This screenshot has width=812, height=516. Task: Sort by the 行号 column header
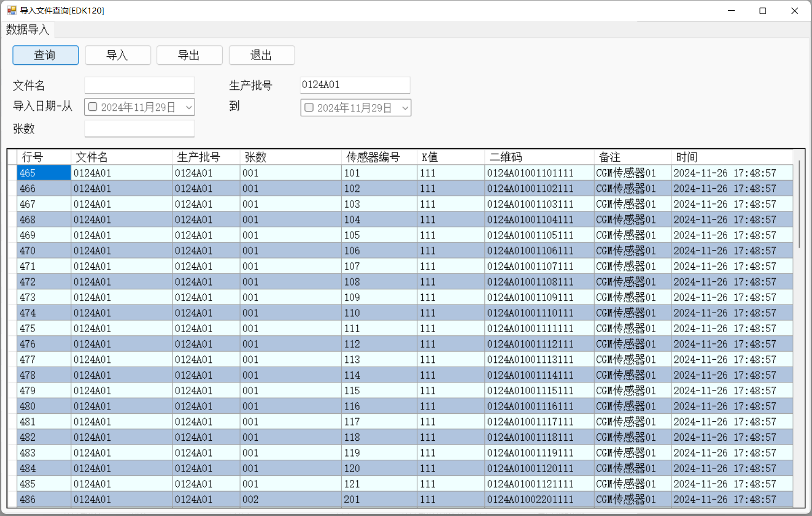(x=44, y=157)
